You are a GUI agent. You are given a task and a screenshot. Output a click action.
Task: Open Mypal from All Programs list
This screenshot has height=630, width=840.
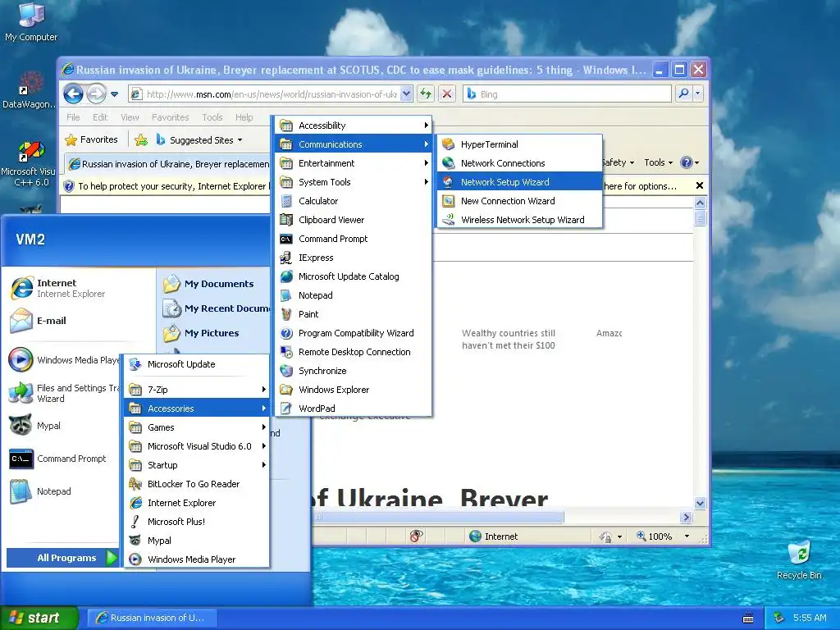[x=197, y=541]
